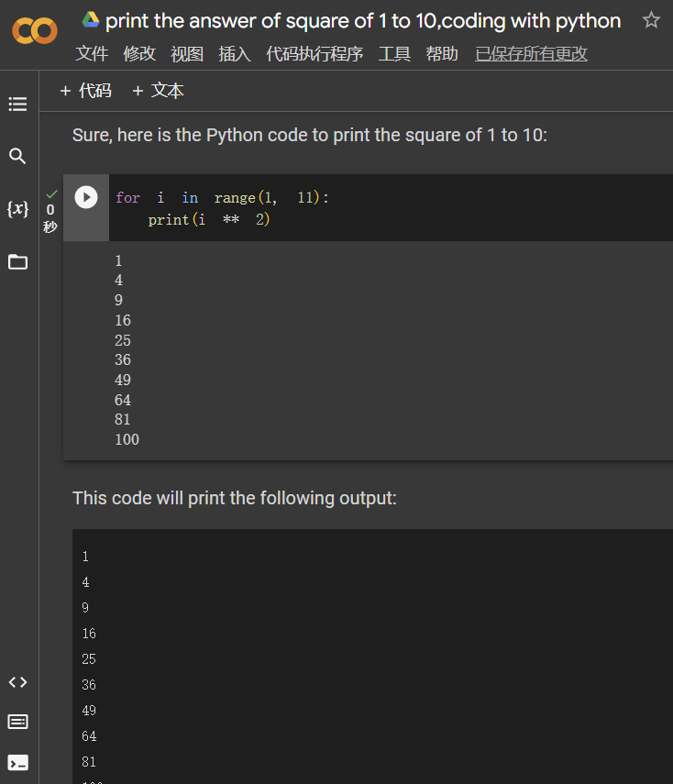Image resolution: width=673 pixels, height=784 pixels.
Task: Open the 代码执行程序 menu
Action: pos(314,53)
